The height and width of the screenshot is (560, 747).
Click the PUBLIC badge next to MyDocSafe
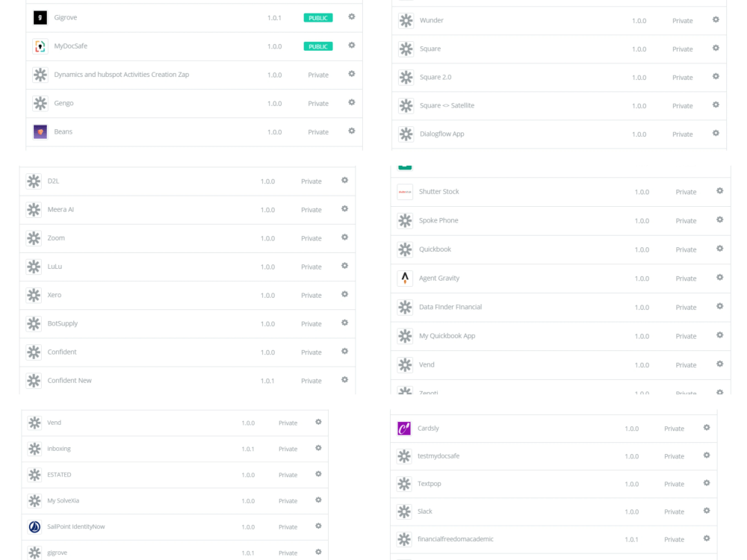(x=318, y=46)
